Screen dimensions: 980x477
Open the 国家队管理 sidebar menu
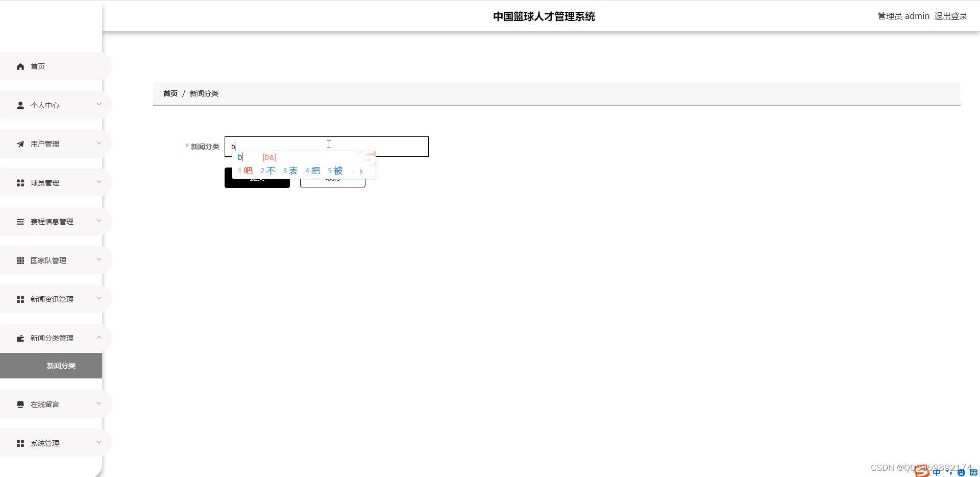tap(55, 260)
